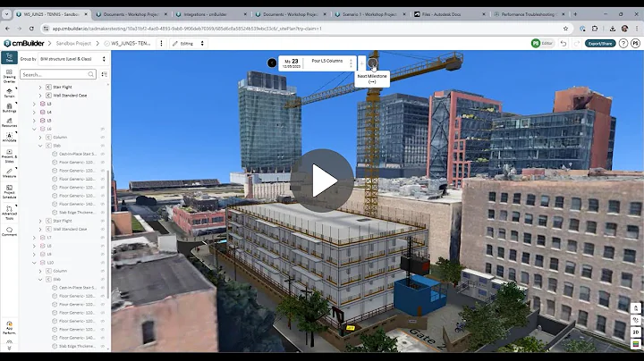
Task: Expand the L7 level node
Action: (x=34, y=238)
